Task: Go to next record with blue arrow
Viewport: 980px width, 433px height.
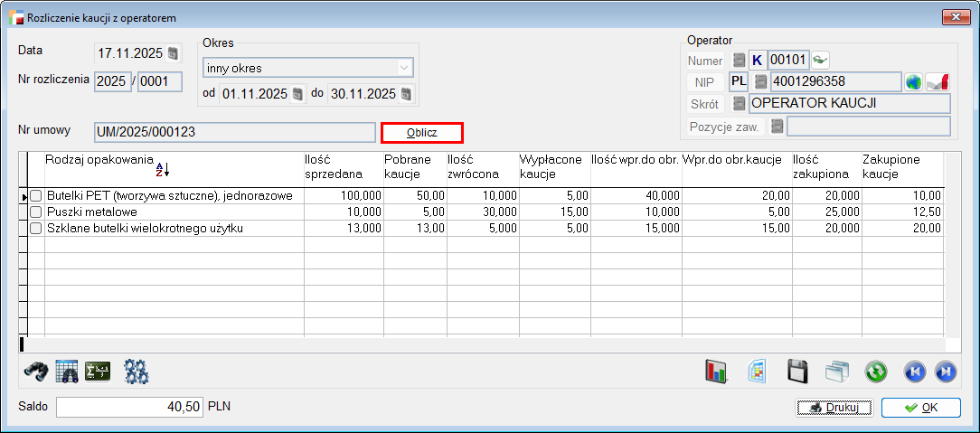Action: 945,371
